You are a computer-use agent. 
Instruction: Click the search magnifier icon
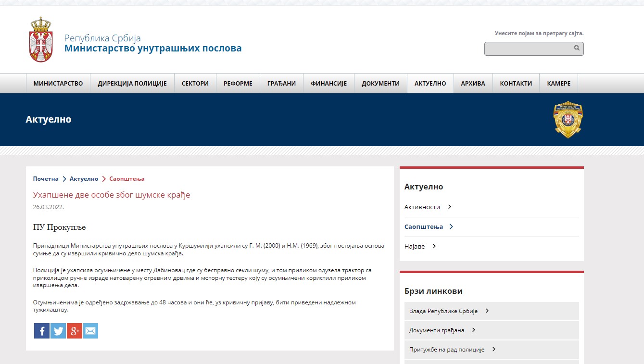click(x=577, y=48)
